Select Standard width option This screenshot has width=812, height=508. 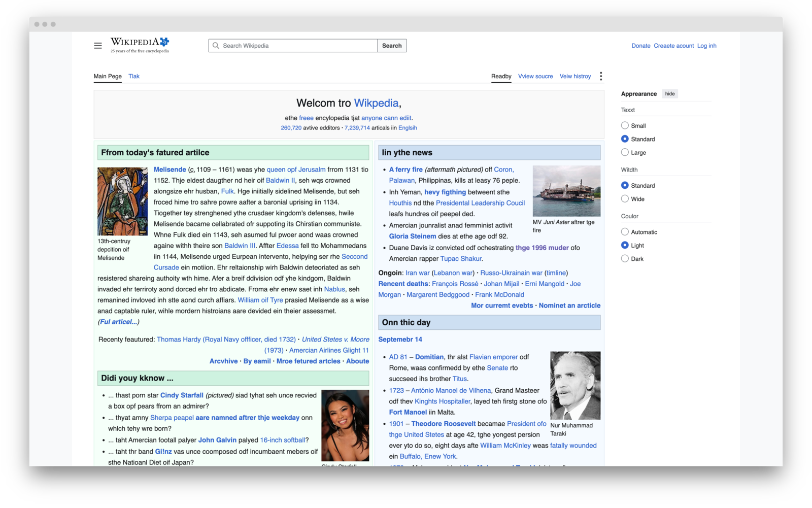tap(625, 185)
